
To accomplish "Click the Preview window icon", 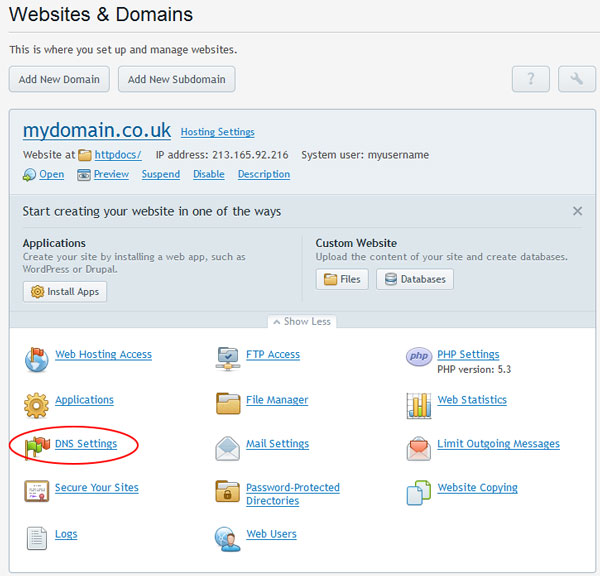I will click(x=84, y=175).
